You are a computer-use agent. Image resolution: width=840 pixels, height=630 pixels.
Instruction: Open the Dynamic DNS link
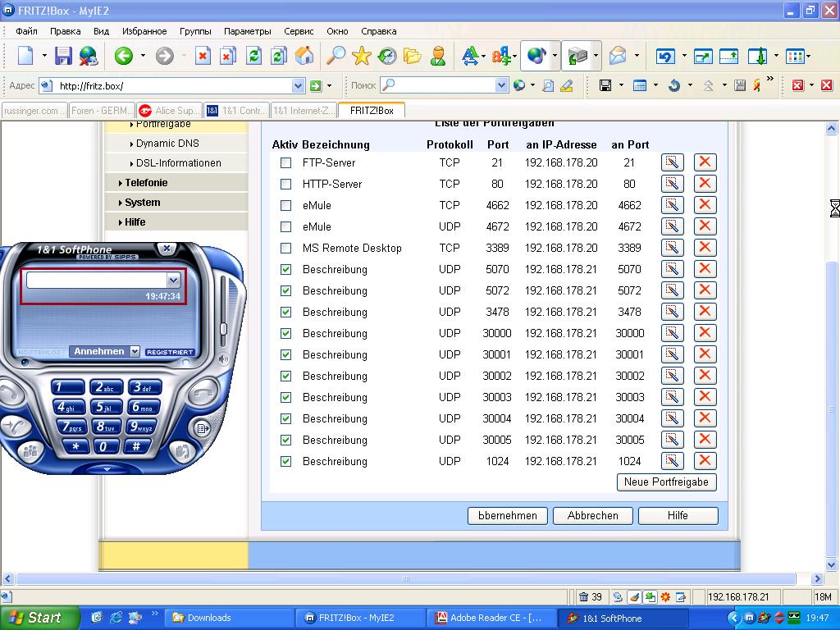[x=167, y=143]
